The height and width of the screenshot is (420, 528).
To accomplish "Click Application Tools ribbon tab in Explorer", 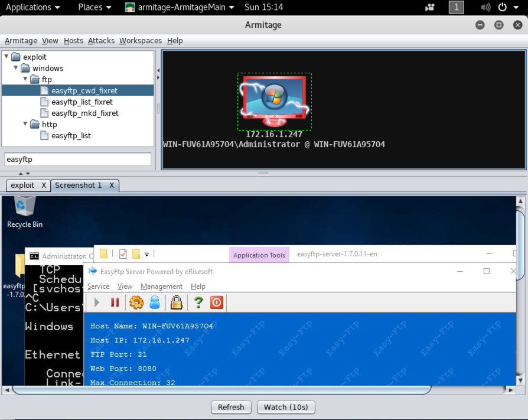I will (x=259, y=255).
